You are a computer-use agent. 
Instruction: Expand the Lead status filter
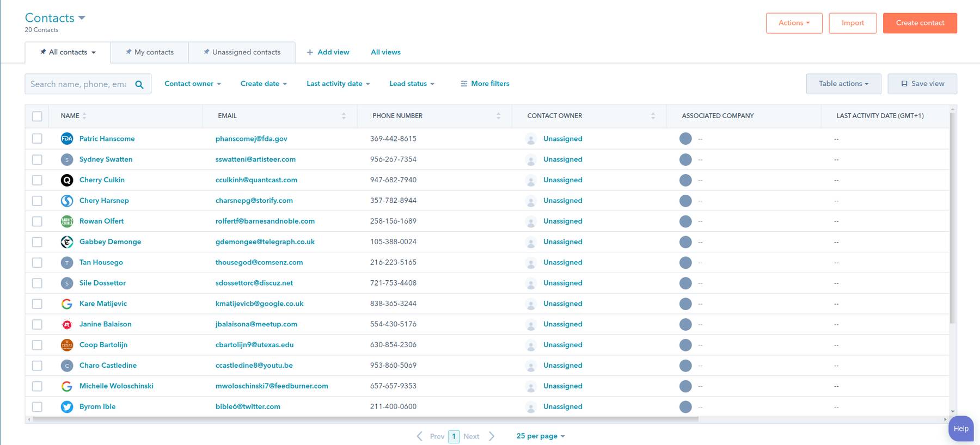[x=412, y=84]
